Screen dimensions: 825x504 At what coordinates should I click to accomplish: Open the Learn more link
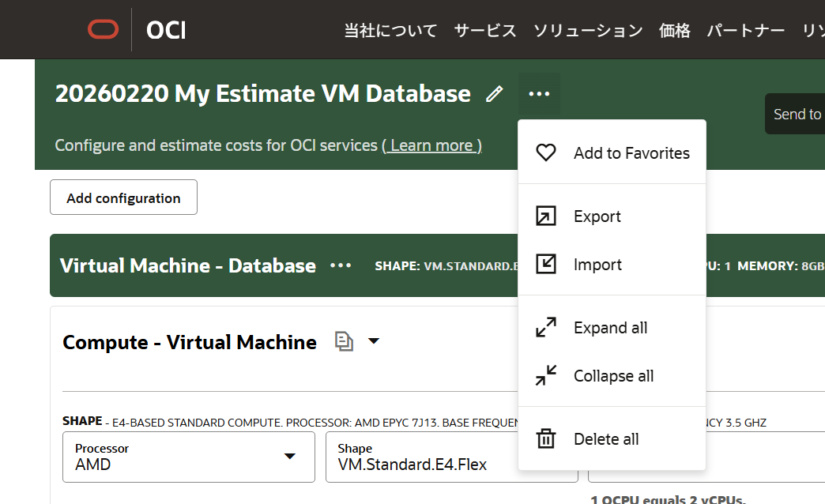pos(431,145)
